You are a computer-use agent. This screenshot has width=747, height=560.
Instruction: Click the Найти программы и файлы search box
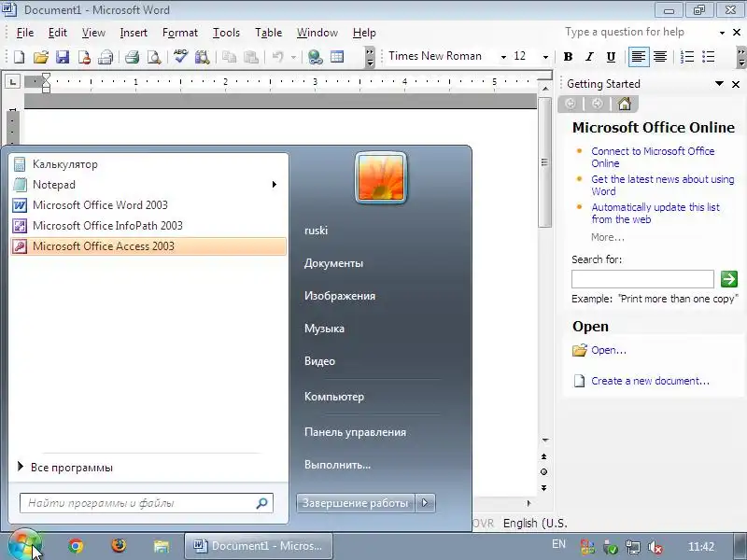147,503
